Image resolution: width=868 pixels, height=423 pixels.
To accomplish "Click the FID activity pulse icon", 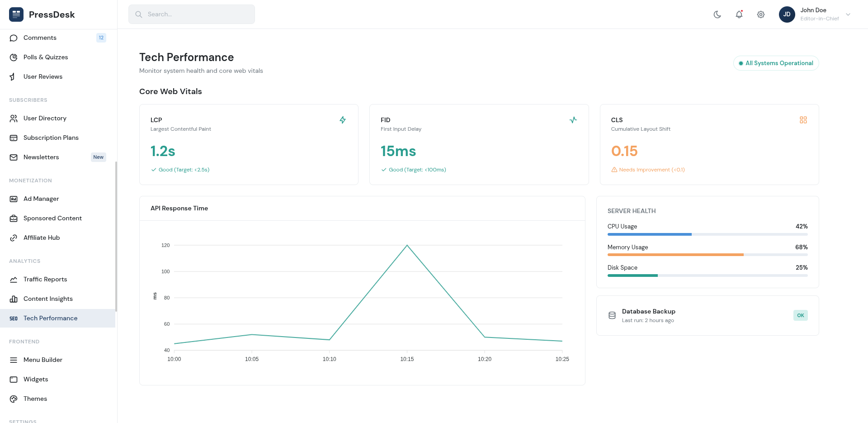I will 573,120.
